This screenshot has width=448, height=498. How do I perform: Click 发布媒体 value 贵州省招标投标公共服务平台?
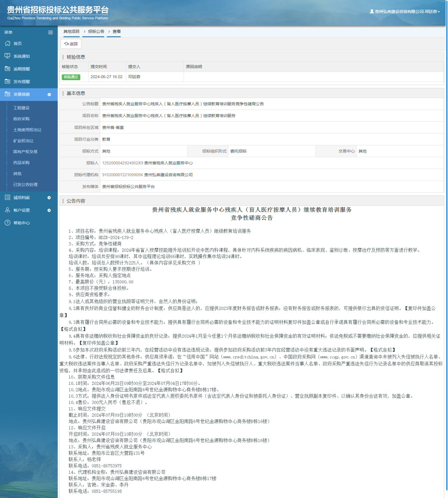point(128,187)
